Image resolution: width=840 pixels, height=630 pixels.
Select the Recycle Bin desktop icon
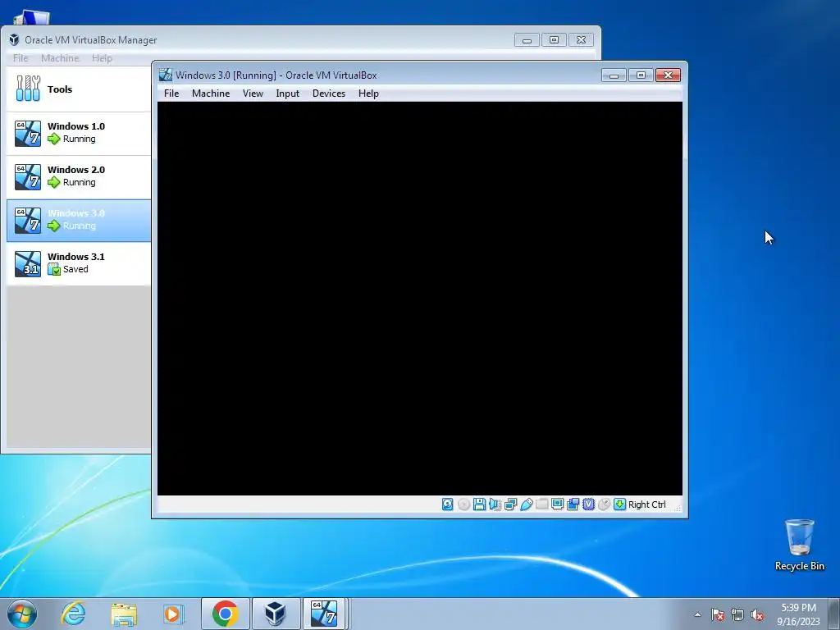[799, 545]
